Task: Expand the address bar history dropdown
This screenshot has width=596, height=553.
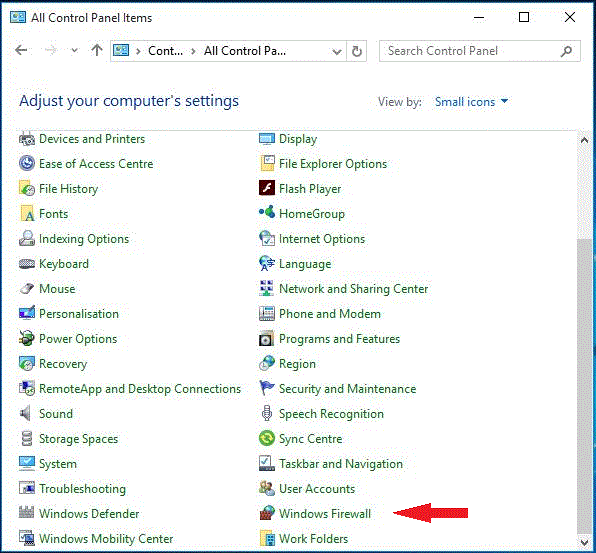Action: (x=336, y=51)
